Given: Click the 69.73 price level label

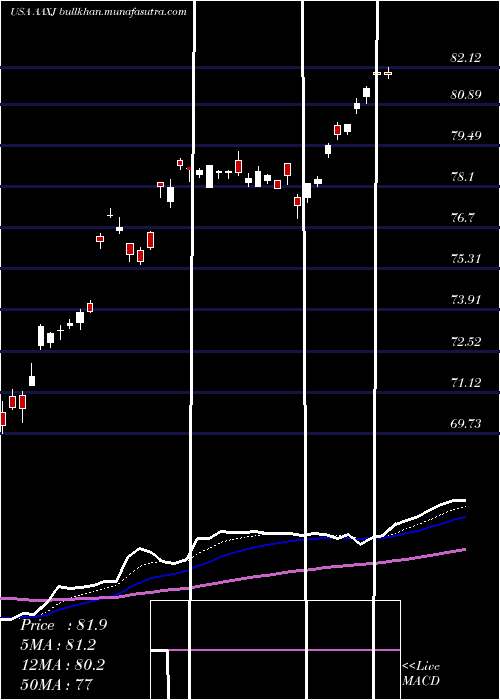Looking at the screenshot, I should [x=466, y=424].
